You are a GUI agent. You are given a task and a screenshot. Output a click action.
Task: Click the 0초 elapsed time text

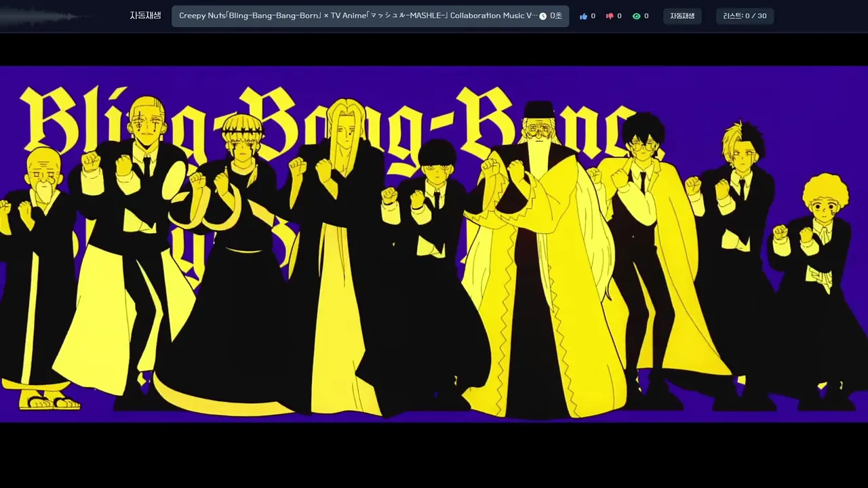[556, 16]
